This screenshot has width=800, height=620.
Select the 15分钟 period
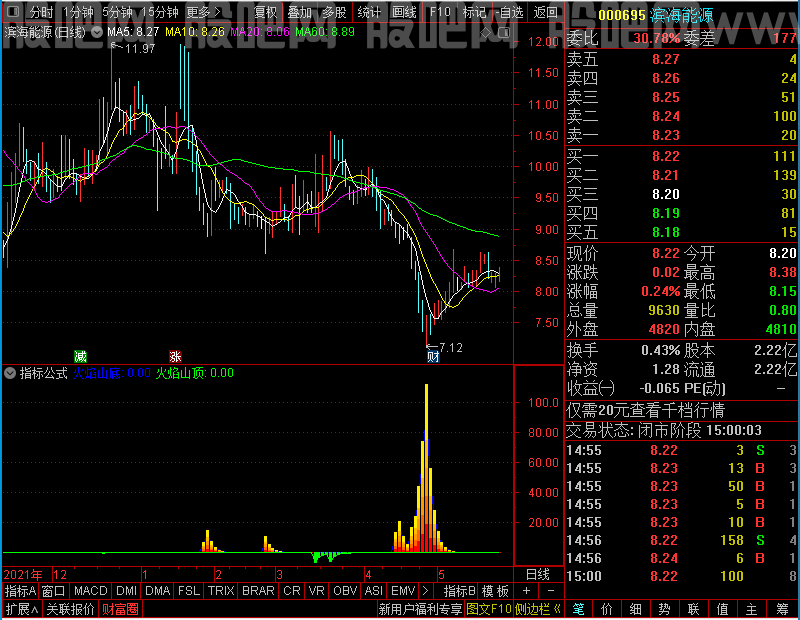pos(160,12)
